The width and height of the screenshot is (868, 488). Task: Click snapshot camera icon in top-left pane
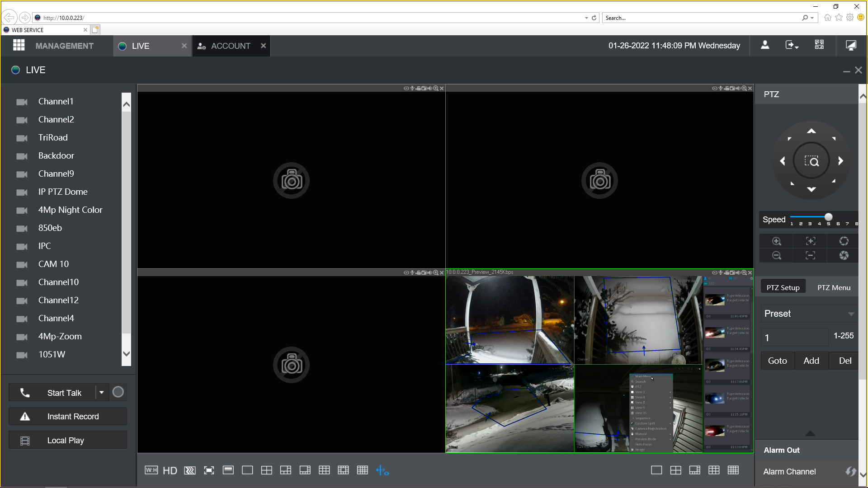pos(424,89)
